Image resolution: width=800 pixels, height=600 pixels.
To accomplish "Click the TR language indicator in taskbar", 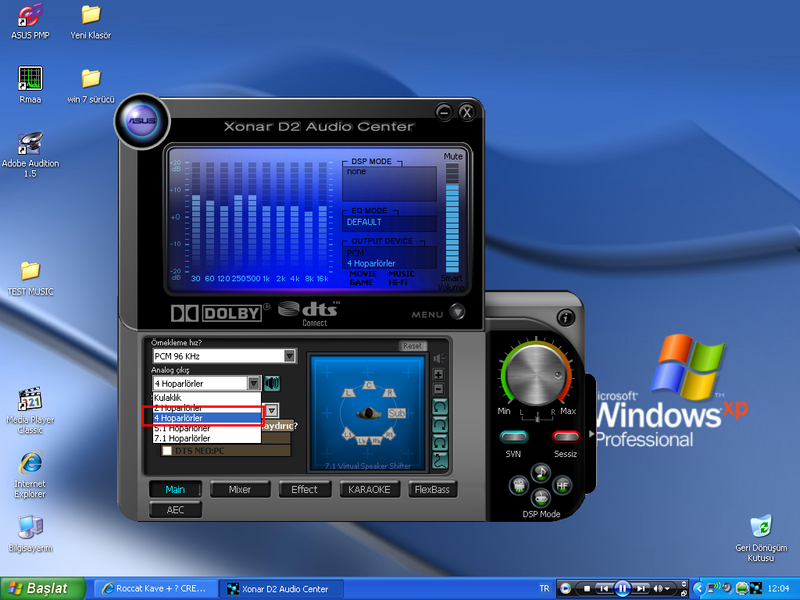I will click(x=544, y=588).
